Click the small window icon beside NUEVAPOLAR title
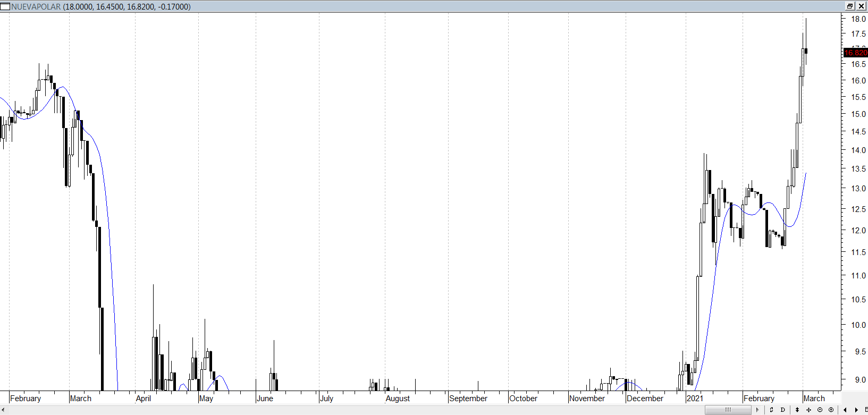 (x=5, y=6)
